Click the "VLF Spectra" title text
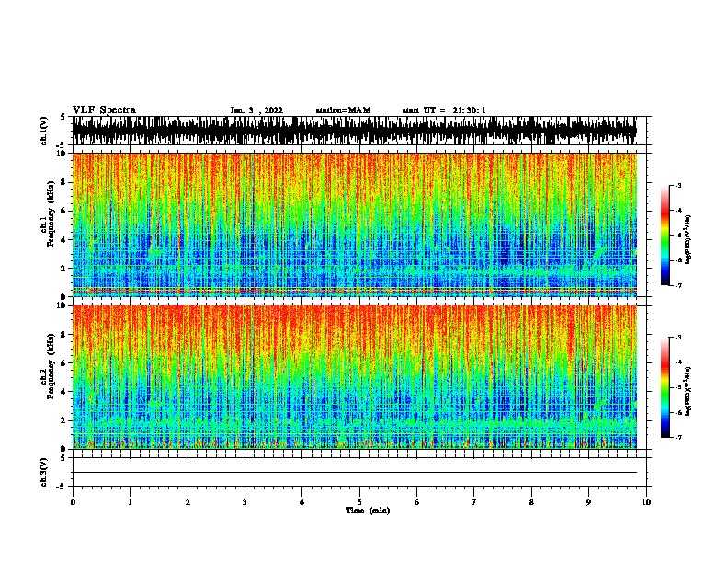 (x=104, y=110)
